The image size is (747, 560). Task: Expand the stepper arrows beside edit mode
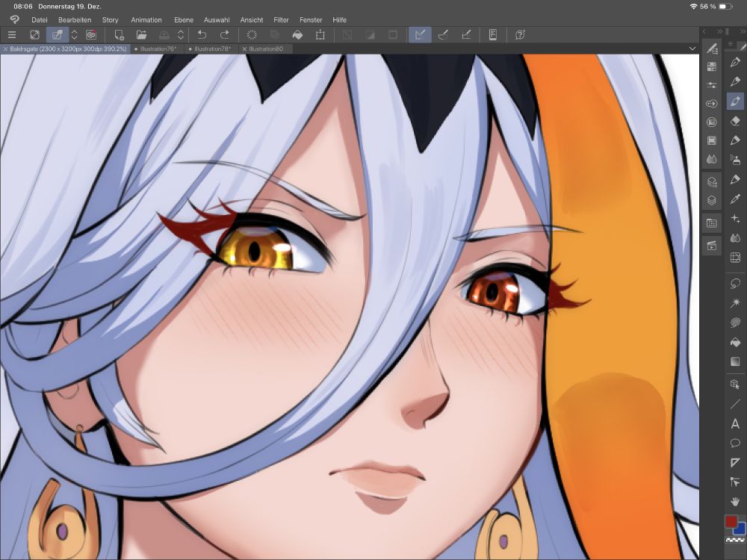pos(74,35)
